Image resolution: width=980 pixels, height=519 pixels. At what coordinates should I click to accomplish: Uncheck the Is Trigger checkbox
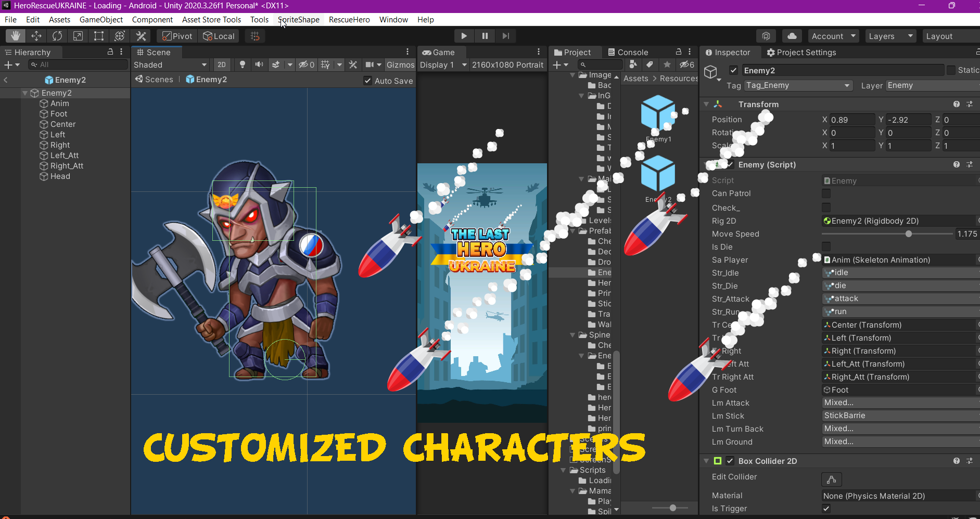(826, 509)
